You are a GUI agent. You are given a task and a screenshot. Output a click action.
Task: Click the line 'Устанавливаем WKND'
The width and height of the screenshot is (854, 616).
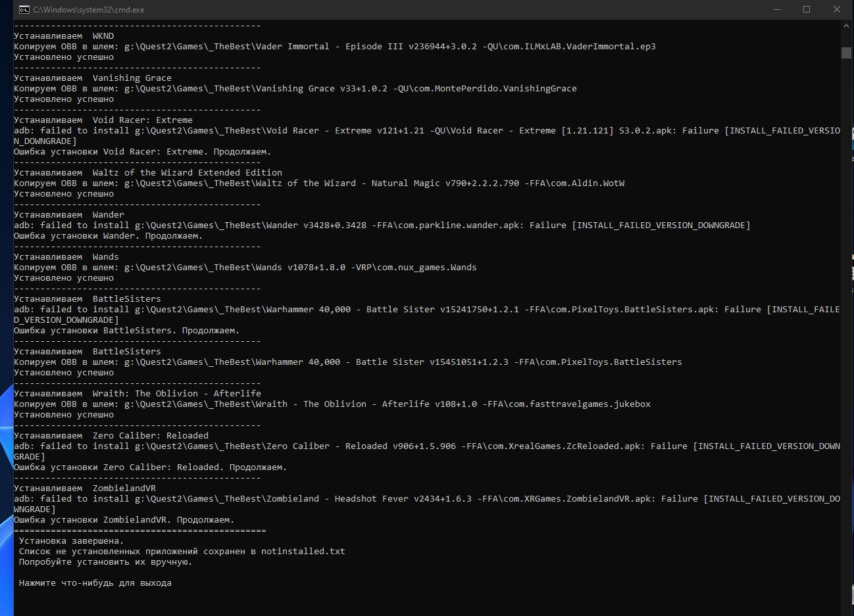pos(64,36)
